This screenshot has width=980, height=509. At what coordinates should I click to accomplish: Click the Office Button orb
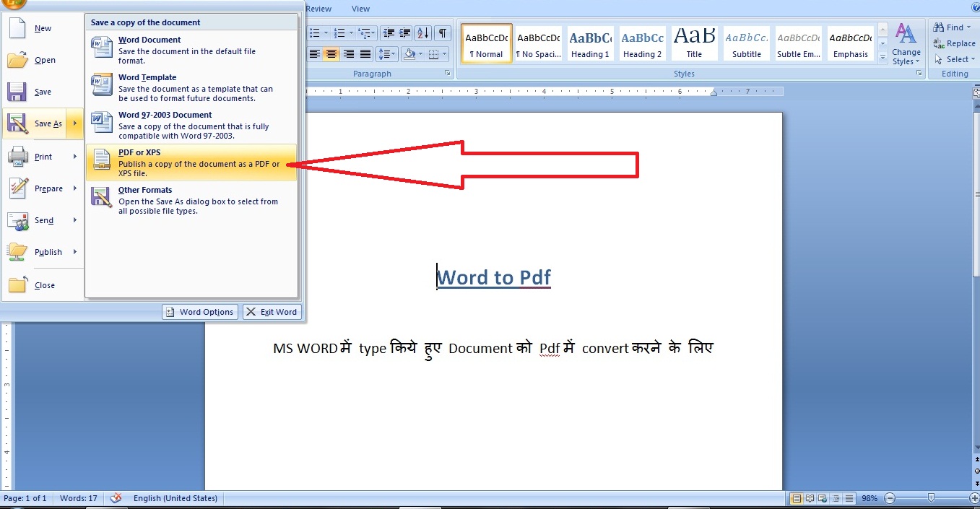13,3
